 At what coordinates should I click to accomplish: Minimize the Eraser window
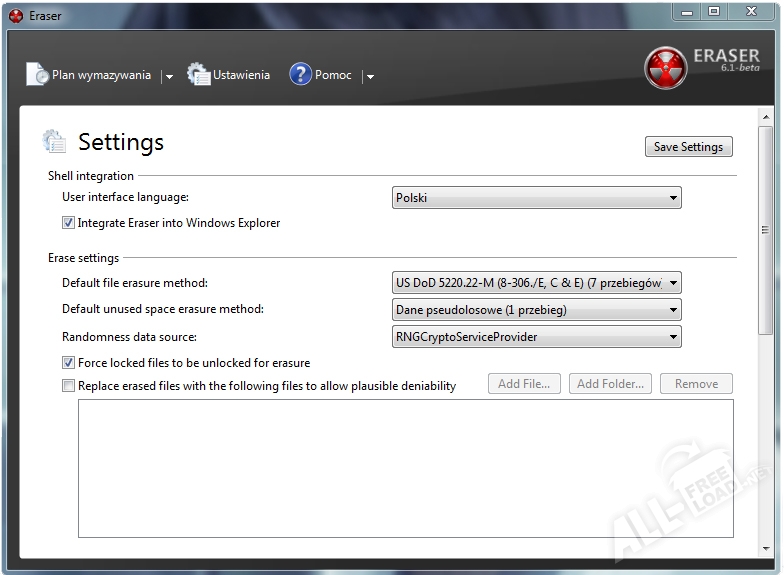688,11
